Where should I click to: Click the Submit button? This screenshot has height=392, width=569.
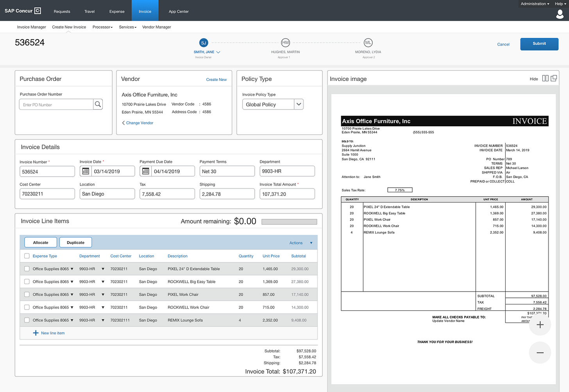click(x=539, y=44)
